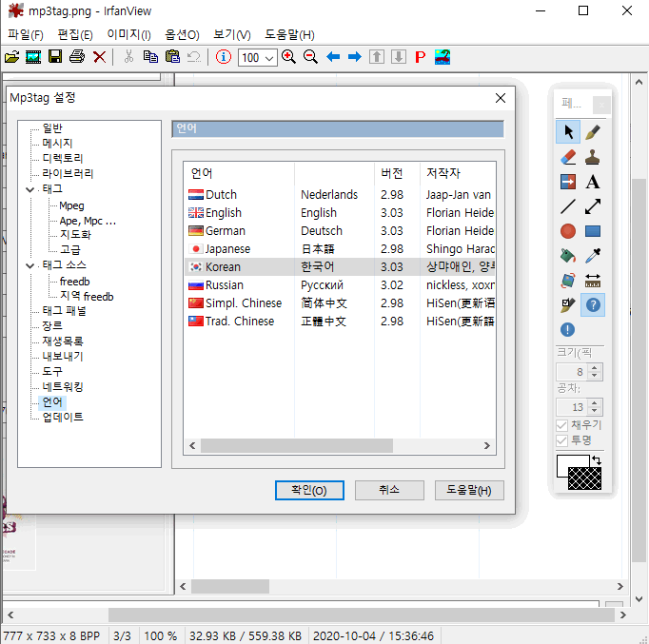Open the 편집(E) menu
This screenshot has width=649, height=644.
(x=75, y=35)
